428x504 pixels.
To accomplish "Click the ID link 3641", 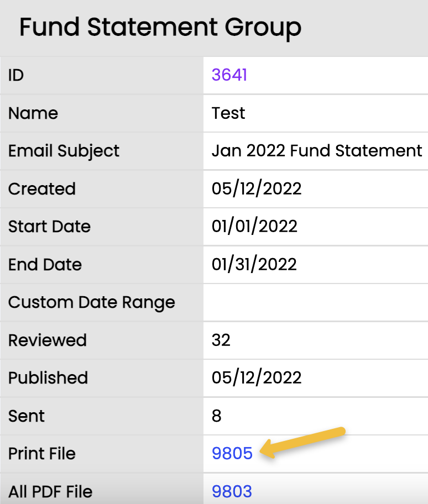I will (x=229, y=75).
